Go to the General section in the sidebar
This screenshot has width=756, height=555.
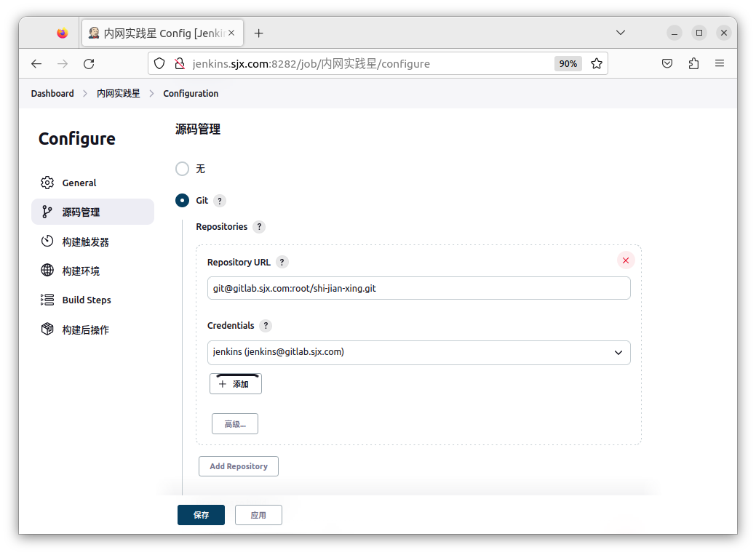pyautogui.click(x=79, y=183)
